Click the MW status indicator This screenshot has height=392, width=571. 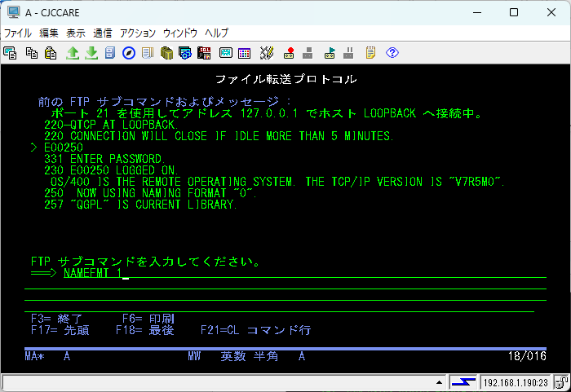[x=194, y=356]
